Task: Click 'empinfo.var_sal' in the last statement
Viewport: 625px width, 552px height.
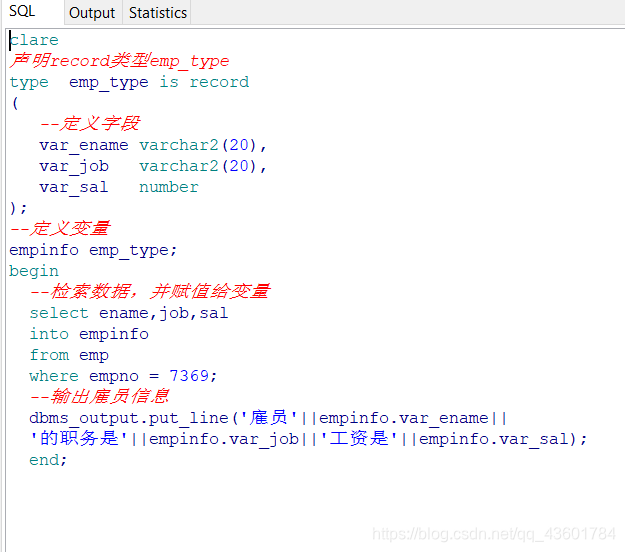Action: pyautogui.click(x=493, y=439)
